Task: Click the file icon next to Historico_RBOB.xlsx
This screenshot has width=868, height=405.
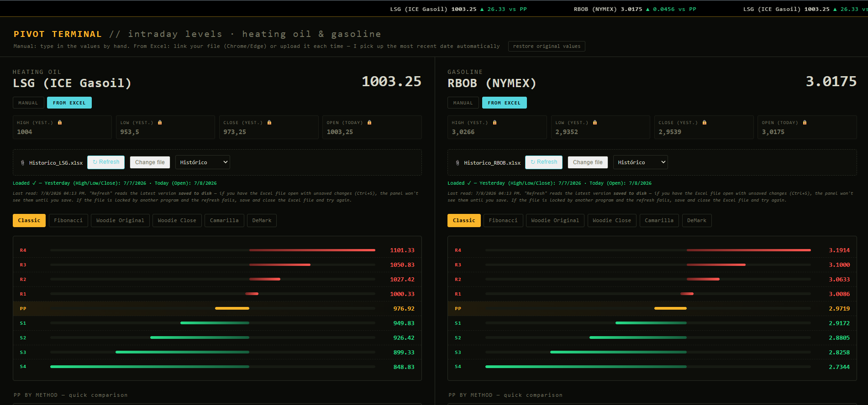Action: [458, 163]
